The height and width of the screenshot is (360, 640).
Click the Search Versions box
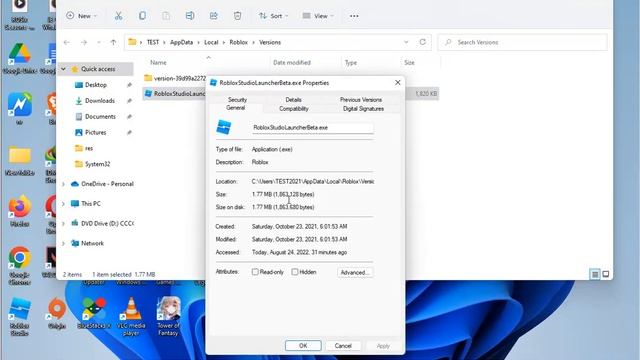(522, 42)
